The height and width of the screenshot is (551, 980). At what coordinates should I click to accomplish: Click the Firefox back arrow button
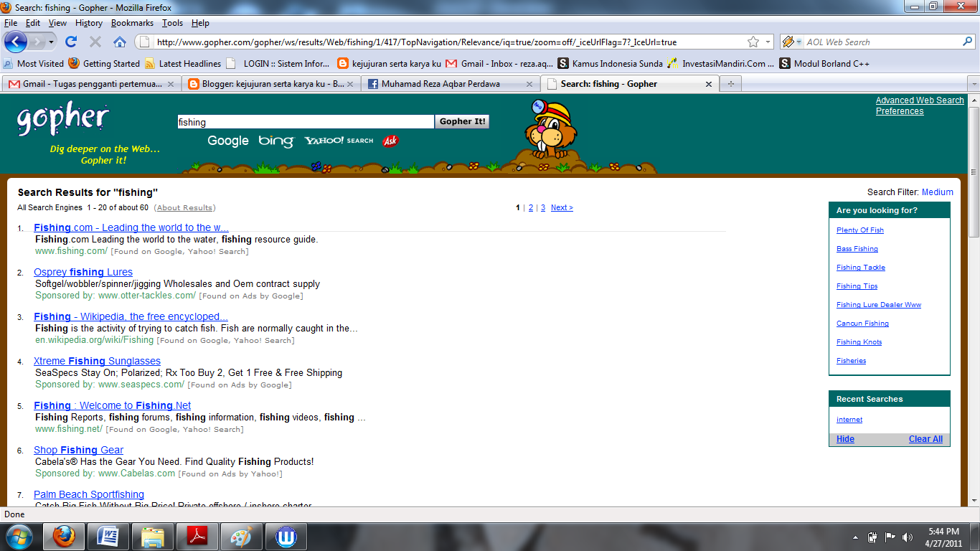15,42
